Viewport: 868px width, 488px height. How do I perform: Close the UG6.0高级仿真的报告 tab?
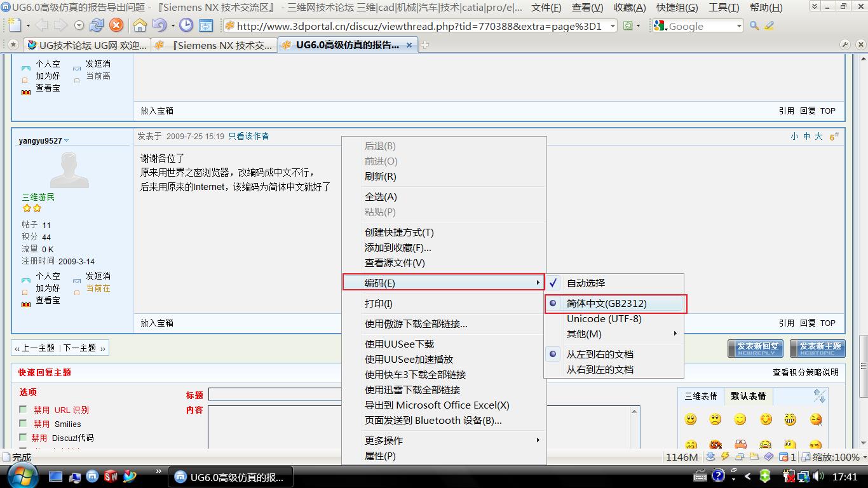tap(410, 45)
